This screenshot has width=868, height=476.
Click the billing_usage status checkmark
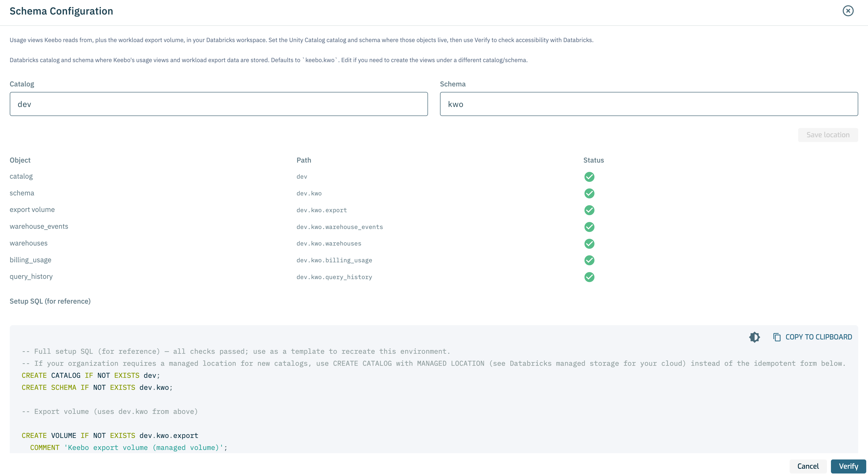(589, 260)
